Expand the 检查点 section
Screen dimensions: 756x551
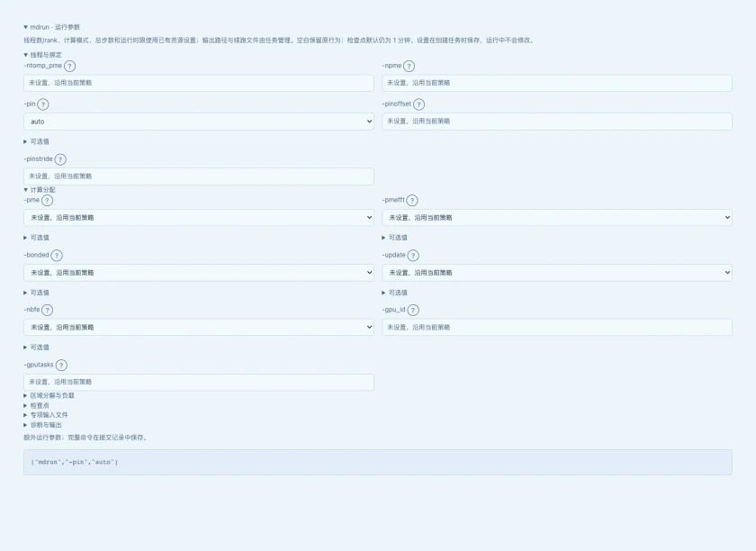click(36, 406)
